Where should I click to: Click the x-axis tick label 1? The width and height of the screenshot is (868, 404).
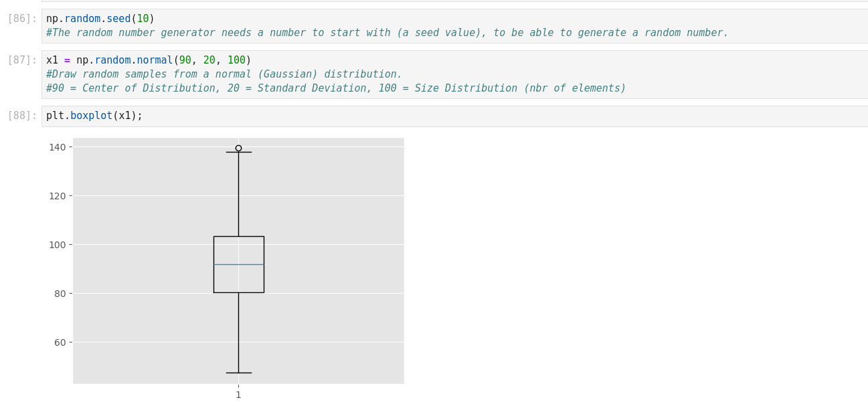point(238,395)
